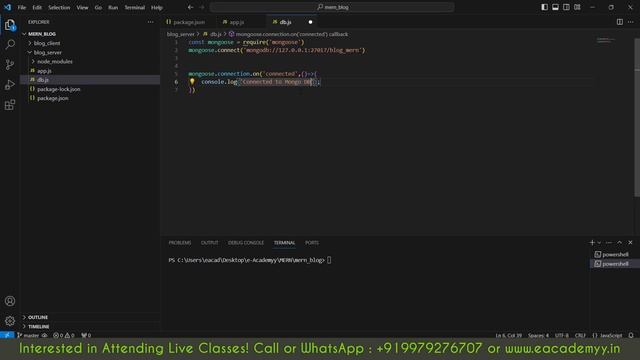Screen dimensions: 640x360
Task: Toggle the bottom panel layout icon
Action: click(x=556, y=7)
